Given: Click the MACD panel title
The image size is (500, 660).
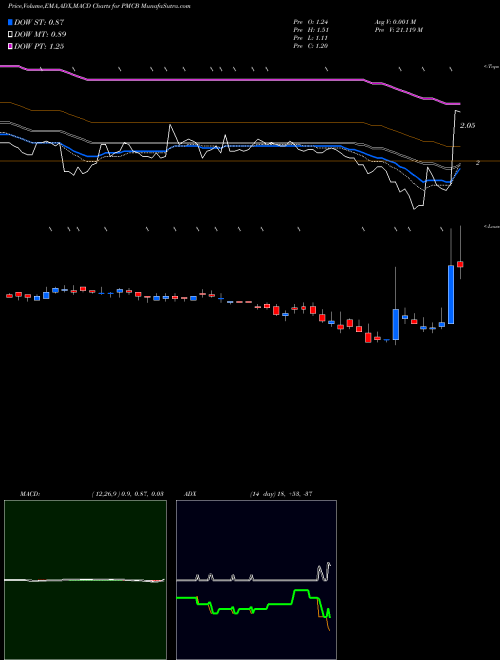Looking at the screenshot, I should (x=30, y=493).
